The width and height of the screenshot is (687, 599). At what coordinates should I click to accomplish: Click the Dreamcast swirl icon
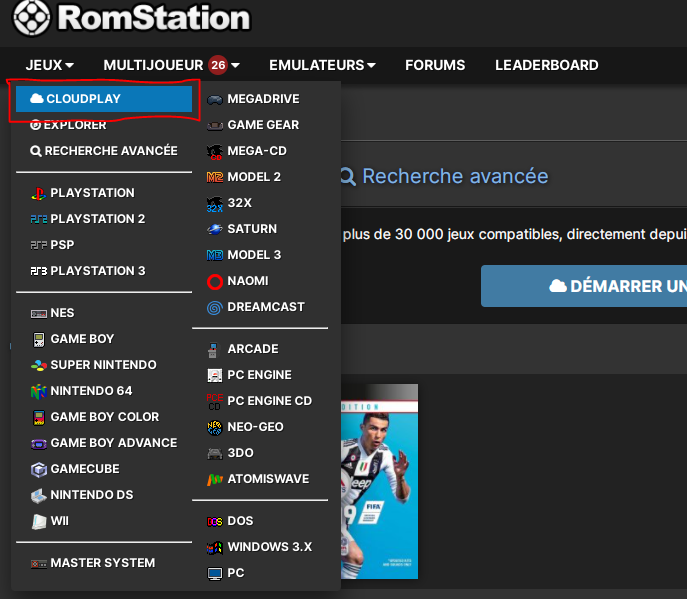pyautogui.click(x=214, y=307)
